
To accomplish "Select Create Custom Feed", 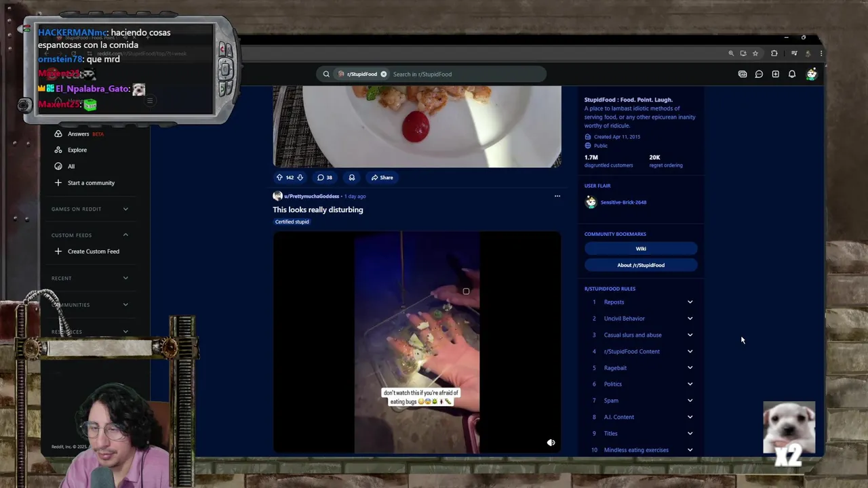I will point(93,251).
